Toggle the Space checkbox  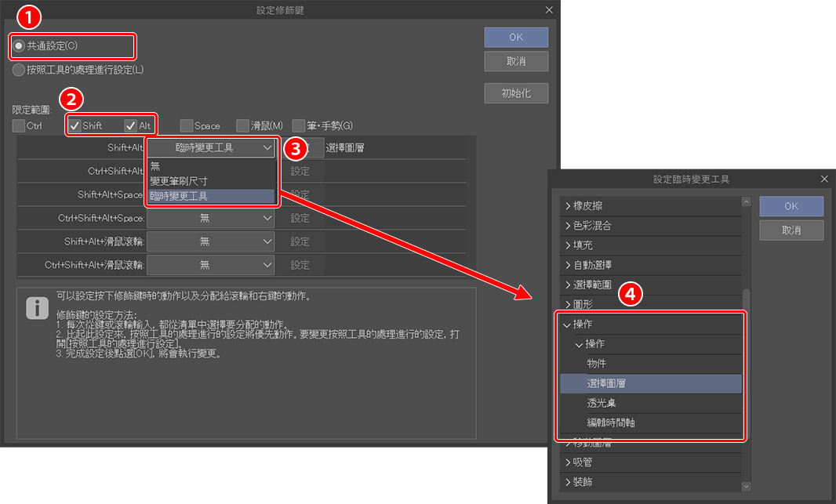(x=186, y=125)
